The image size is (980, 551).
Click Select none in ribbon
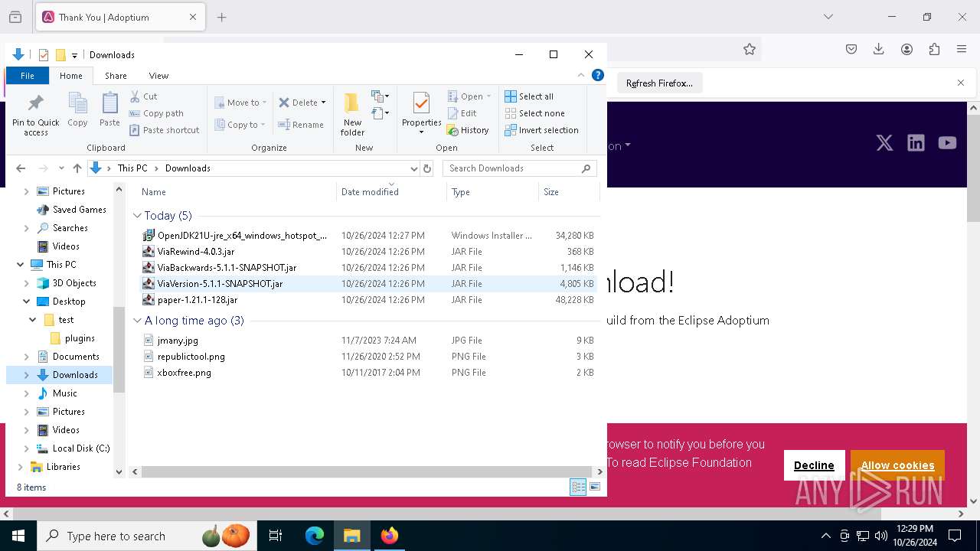point(534,113)
